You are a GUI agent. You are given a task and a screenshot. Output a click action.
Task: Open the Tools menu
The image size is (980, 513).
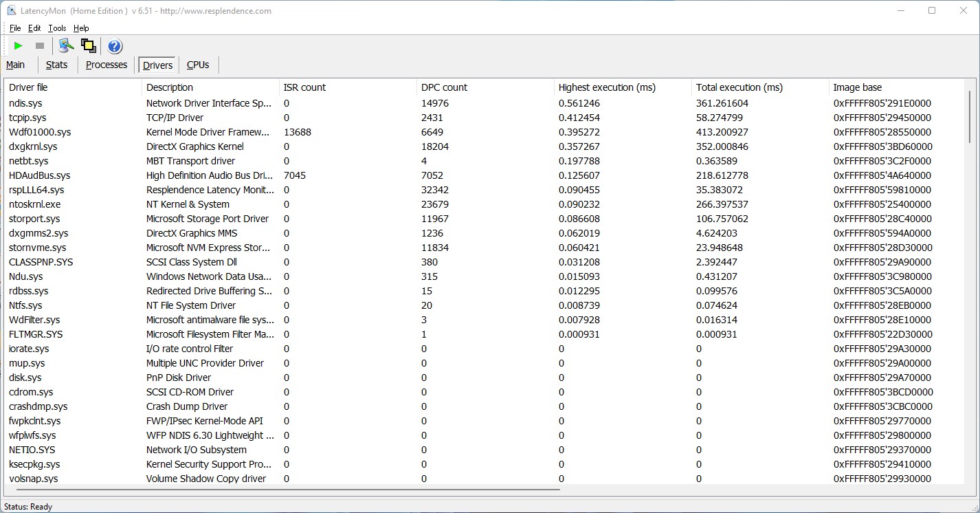click(x=57, y=28)
